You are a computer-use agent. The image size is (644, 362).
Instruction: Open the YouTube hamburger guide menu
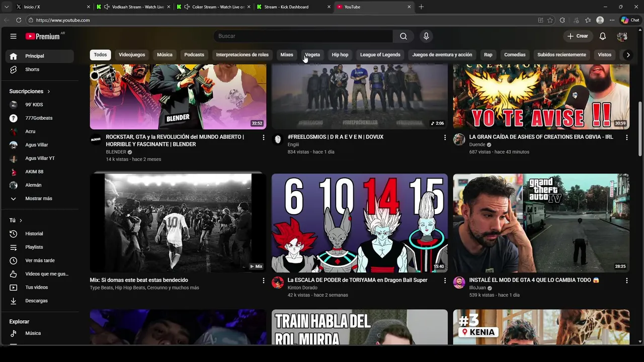pyautogui.click(x=14, y=36)
